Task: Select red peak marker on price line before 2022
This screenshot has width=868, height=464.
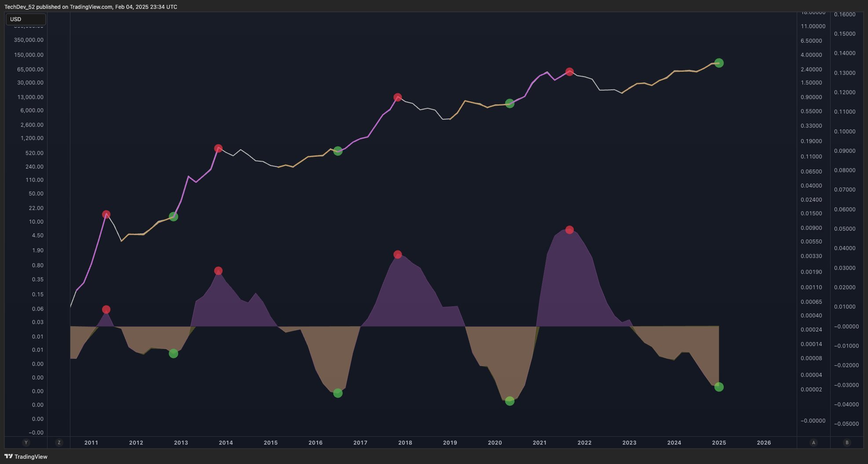Action: point(569,72)
